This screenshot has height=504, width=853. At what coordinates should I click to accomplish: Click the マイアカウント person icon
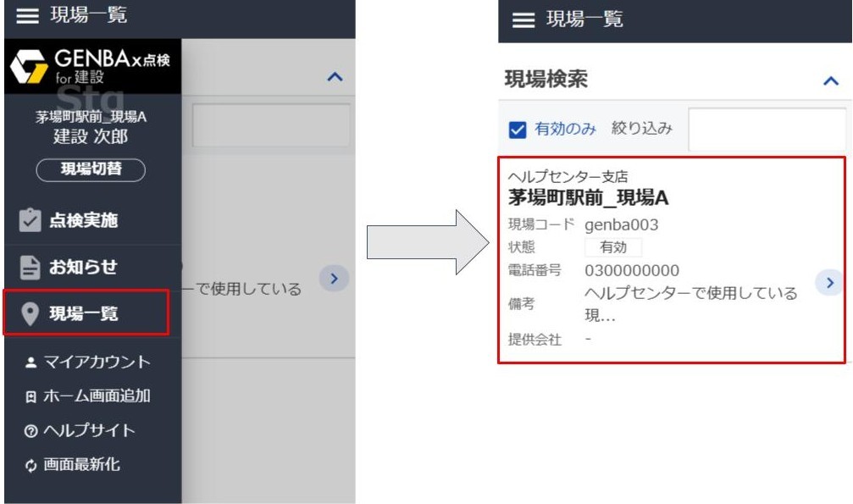point(31,363)
